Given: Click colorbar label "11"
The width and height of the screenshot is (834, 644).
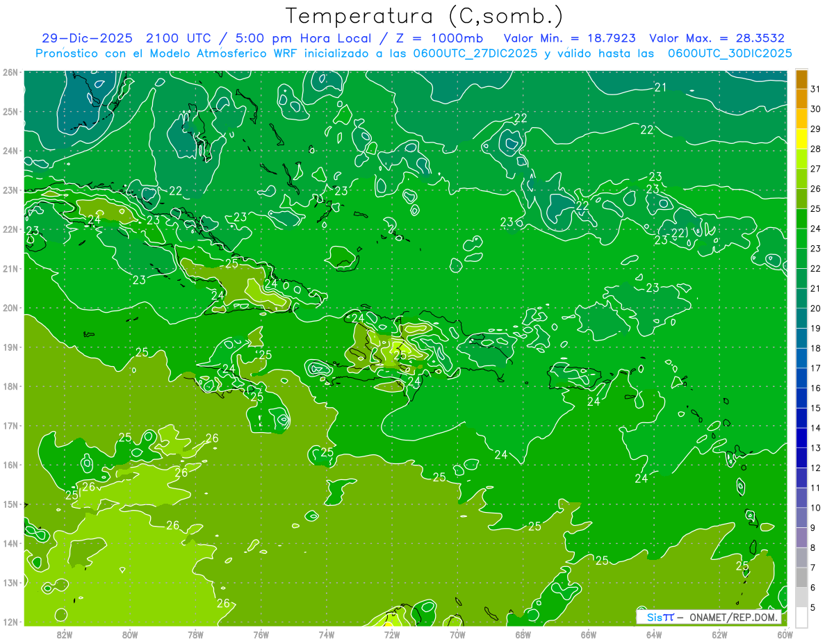Looking at the screenshot, I should (x=815, y=488).
